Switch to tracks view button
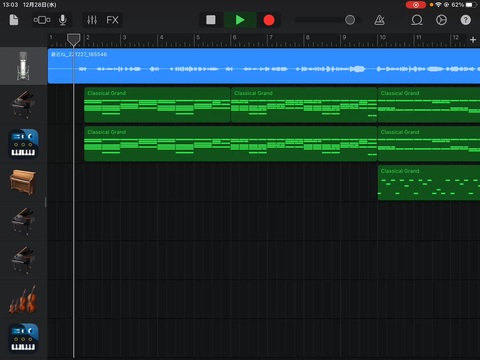The height and width of the screenshot is (360, 480). (x=42, y=20)
